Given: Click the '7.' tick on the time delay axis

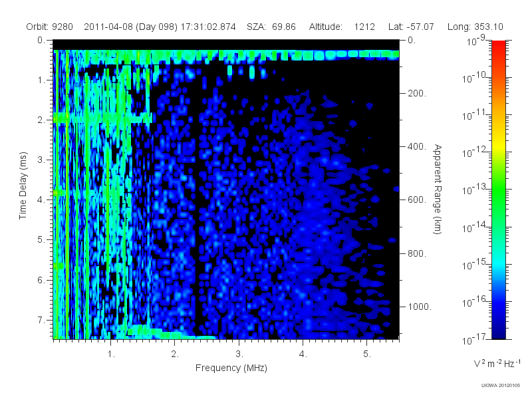Looking at the screenshot, I should (x=41, y=320).
